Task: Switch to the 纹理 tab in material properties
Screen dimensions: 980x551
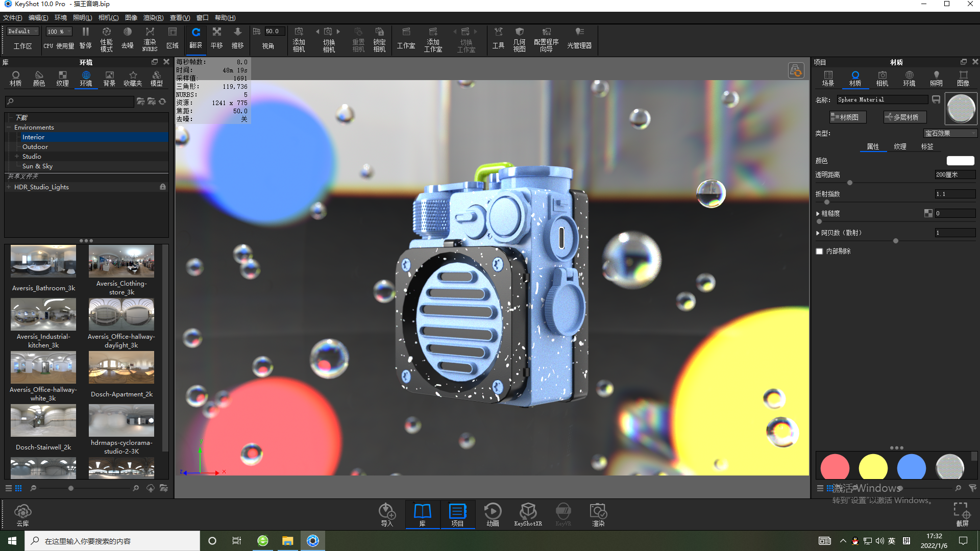Action: pos(900,146)
